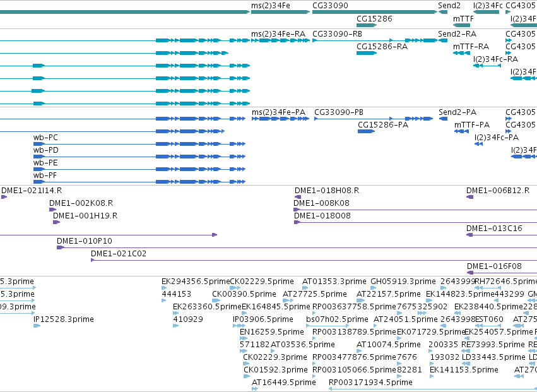Click the DME1-010P10 clone label
Viewport: 537px width, 392px height.
click(x=85, y=241)
